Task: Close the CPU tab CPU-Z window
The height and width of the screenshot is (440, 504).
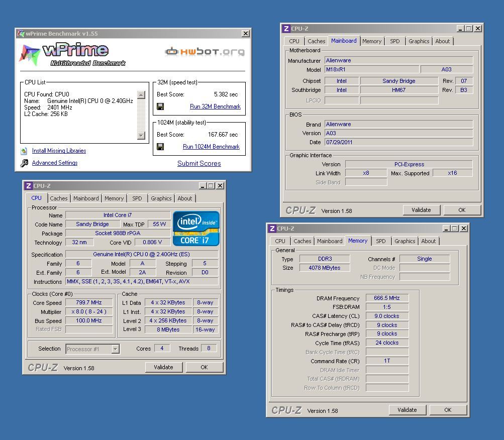Action: coord(220,186)
